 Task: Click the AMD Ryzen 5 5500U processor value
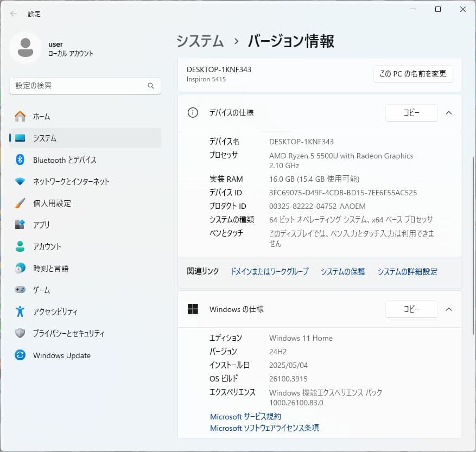click(x=341, y=160)
